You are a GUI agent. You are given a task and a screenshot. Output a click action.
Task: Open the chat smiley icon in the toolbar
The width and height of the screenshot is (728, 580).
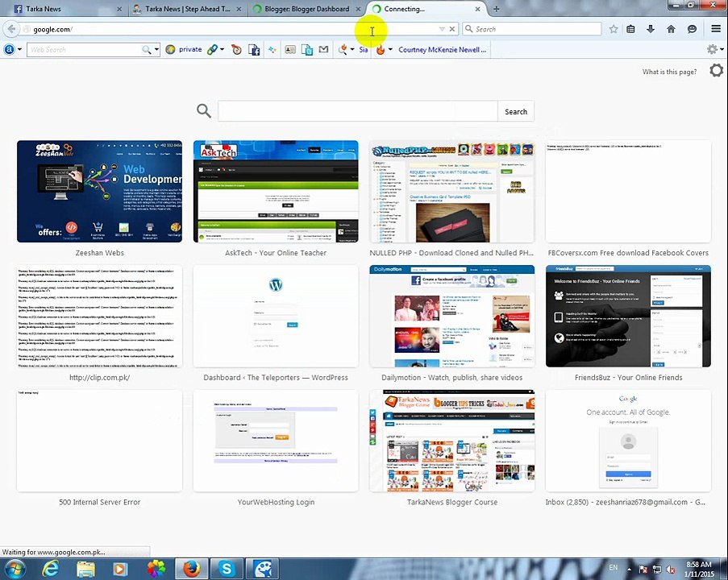pos(692,29)
